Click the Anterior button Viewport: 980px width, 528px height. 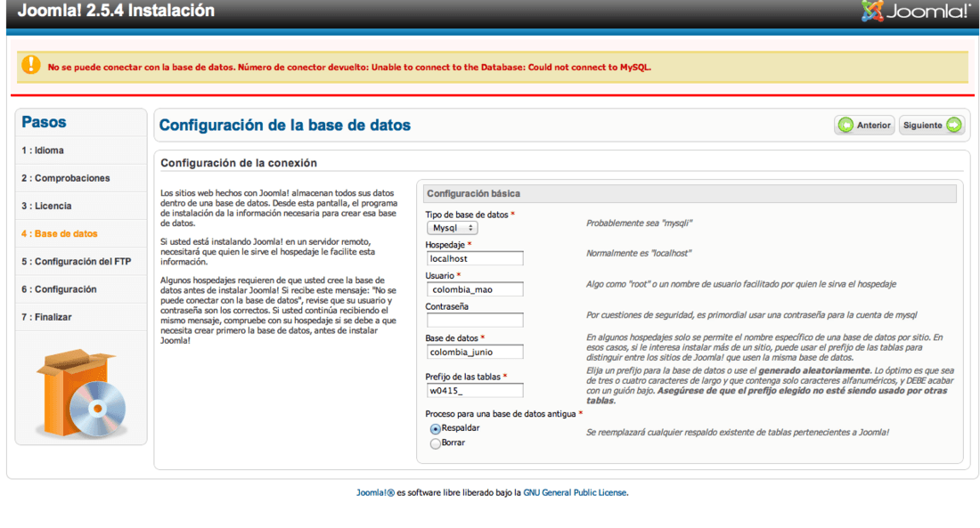[x=864, y=125]
